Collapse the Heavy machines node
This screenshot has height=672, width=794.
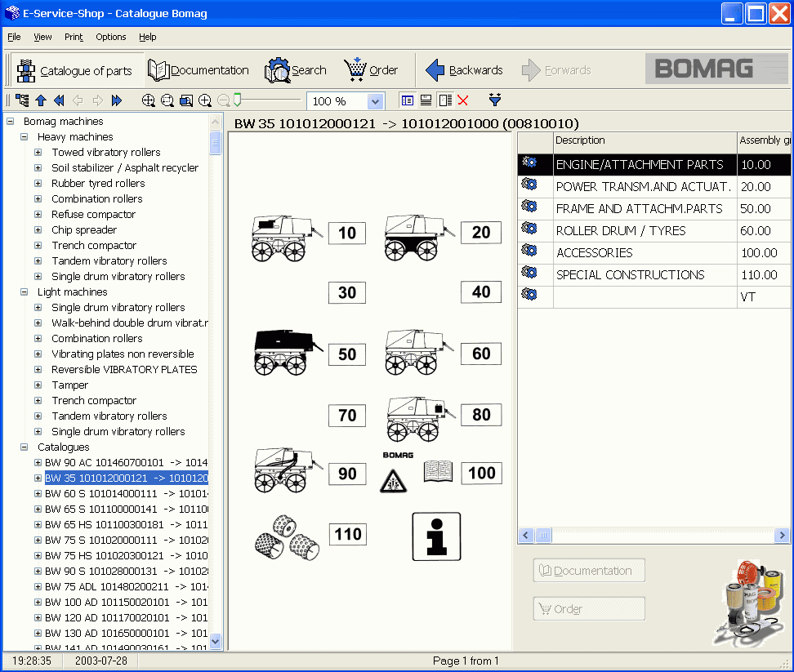[24, 137]
